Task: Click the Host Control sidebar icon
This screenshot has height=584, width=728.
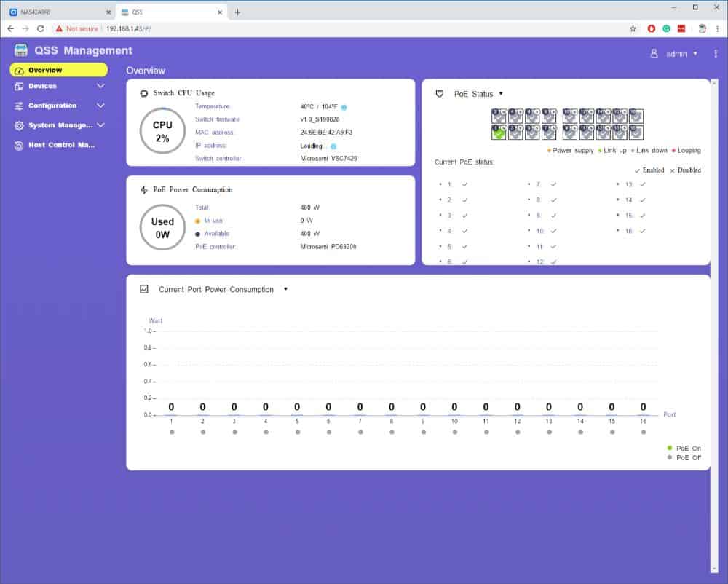Action: point(20,145)
